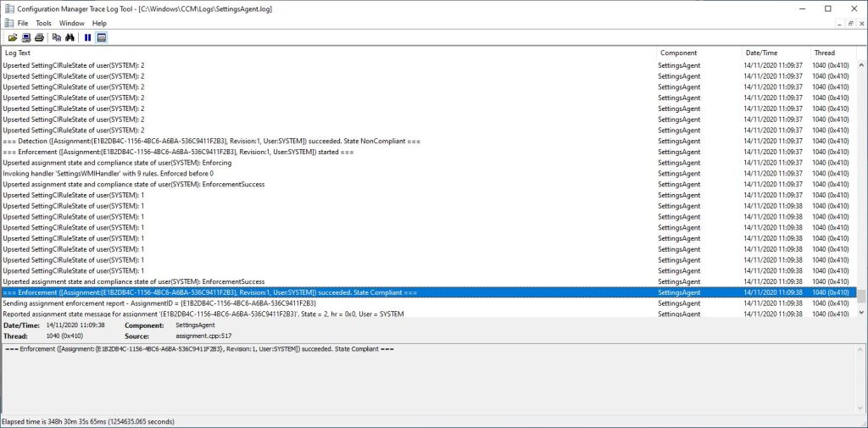Open the File menu
The image size is (868, 428).
(x=23, y=23)
